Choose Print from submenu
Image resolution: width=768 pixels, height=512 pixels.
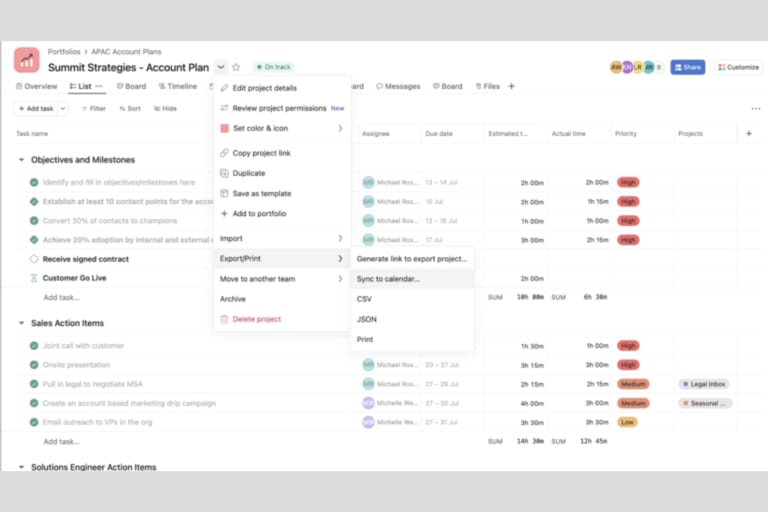click(x=412, y=339)
